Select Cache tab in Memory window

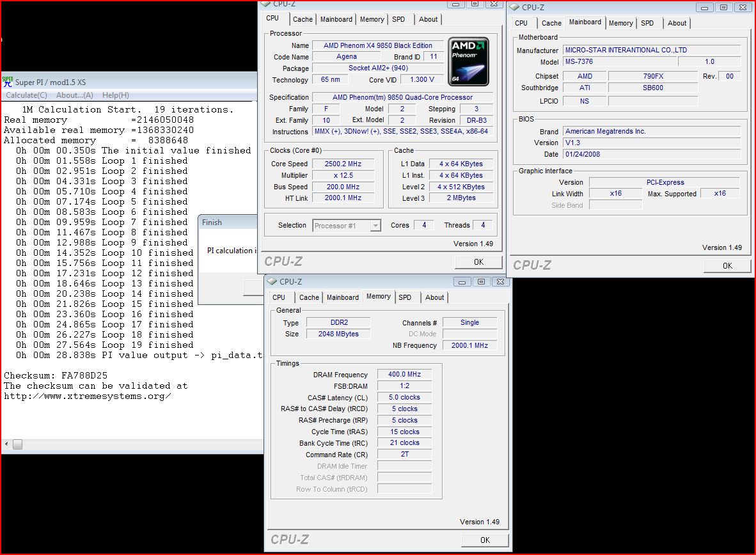[x=309, y=297]
